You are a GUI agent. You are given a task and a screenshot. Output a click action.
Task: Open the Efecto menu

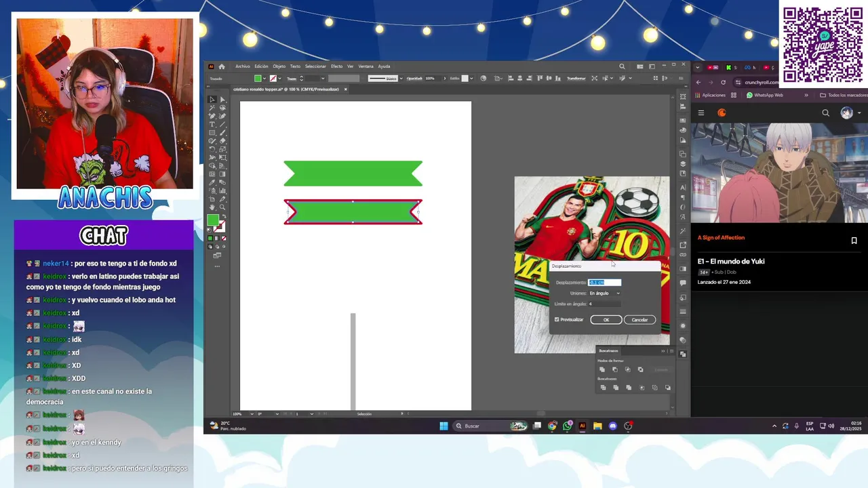(337, 66)
